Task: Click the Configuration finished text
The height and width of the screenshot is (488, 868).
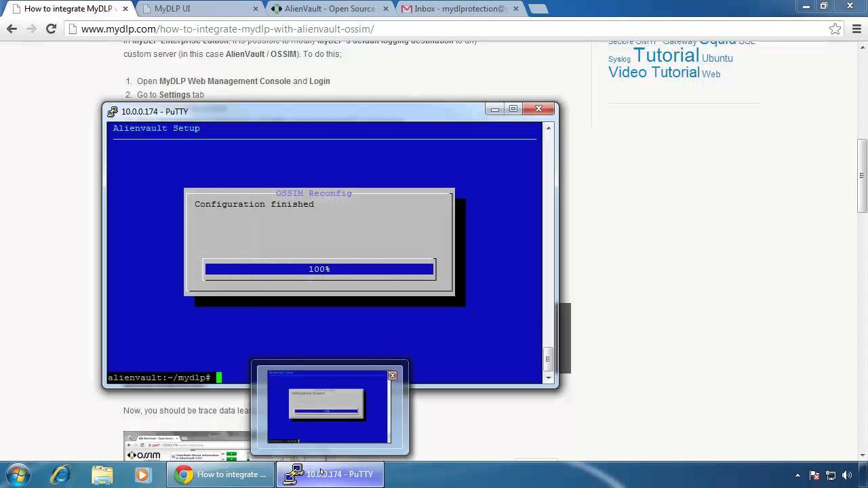Action: pos(254,204)
